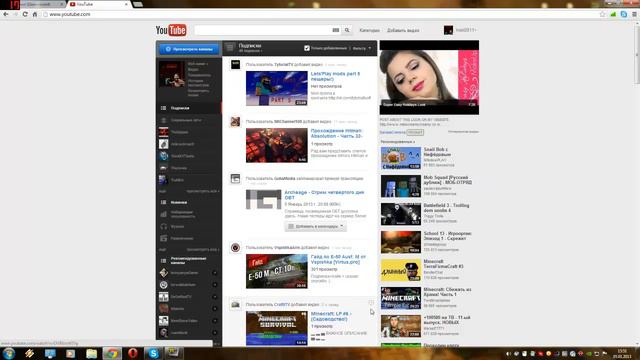Open the E-50 M tank guide thumbnail
This screenshot has height=360, width=640.
(x=277, y=271)
